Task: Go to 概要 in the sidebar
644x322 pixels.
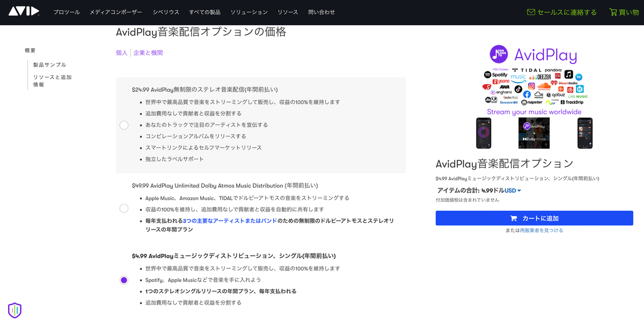Action: click(x=30, y=50)
